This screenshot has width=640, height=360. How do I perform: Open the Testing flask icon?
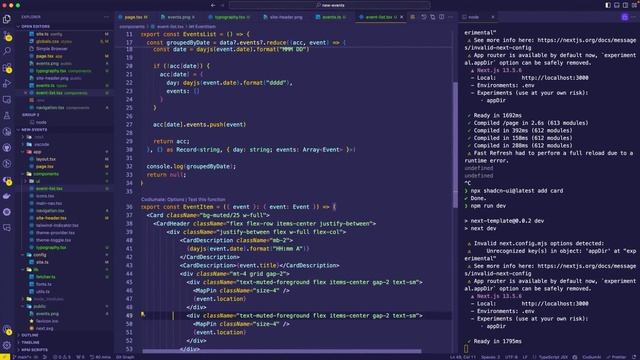coord(7,116)
